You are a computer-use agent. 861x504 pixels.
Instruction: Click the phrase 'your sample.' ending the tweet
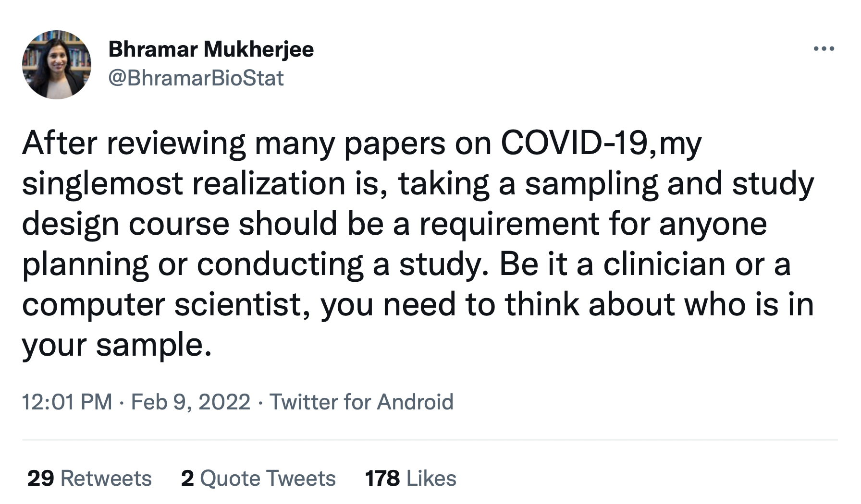click(117, 345)
